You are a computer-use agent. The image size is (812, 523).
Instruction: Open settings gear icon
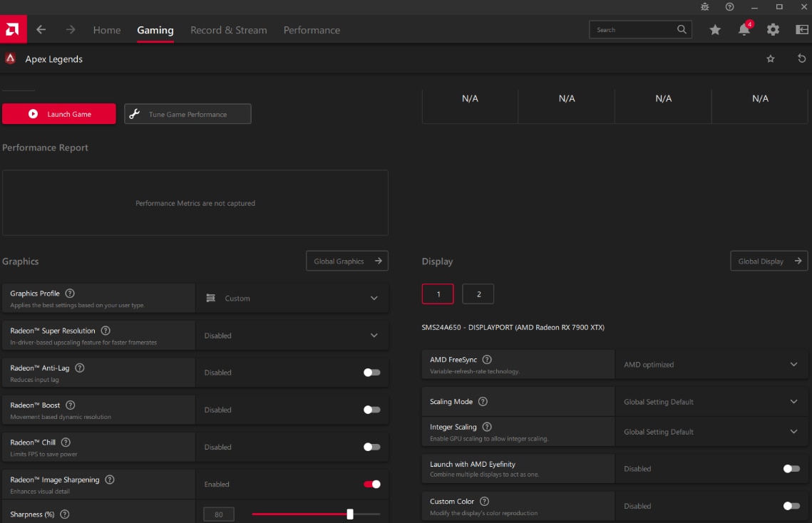774,29
